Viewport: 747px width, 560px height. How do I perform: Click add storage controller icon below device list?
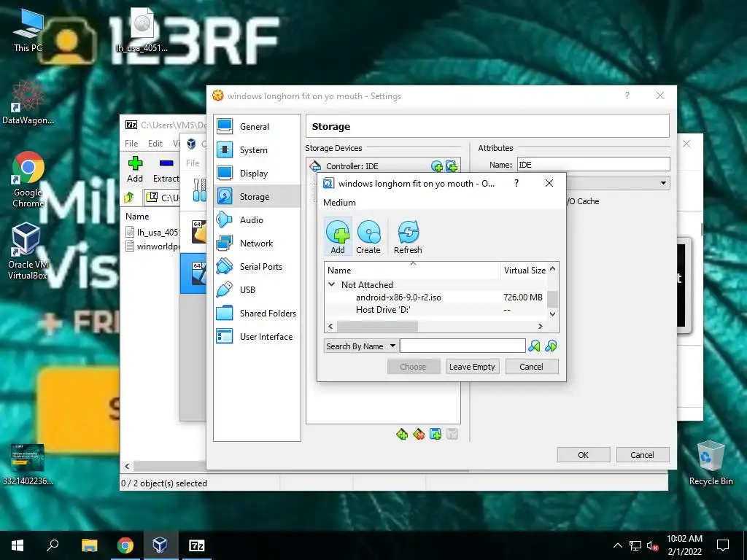point(402,435)
